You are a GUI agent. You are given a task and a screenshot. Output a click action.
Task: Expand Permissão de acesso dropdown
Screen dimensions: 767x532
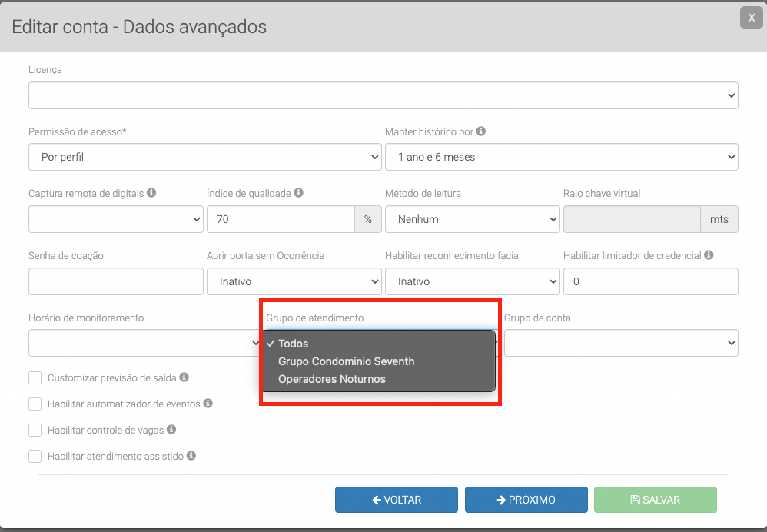coord(204,157)
